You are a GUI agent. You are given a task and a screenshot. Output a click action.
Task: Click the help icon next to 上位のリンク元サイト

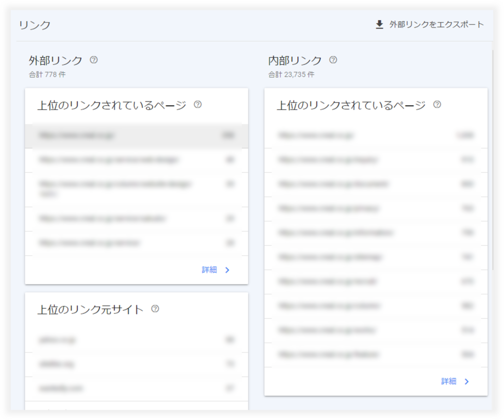(155, 309)
